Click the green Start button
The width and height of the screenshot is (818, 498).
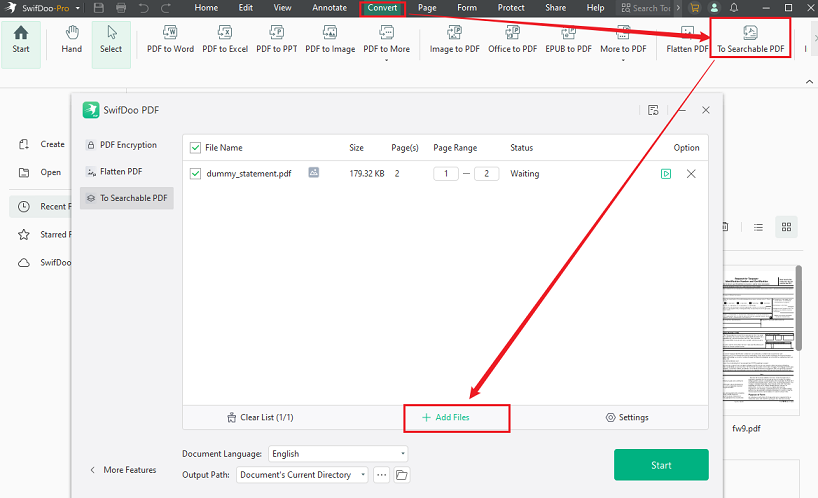pos(661,465)
